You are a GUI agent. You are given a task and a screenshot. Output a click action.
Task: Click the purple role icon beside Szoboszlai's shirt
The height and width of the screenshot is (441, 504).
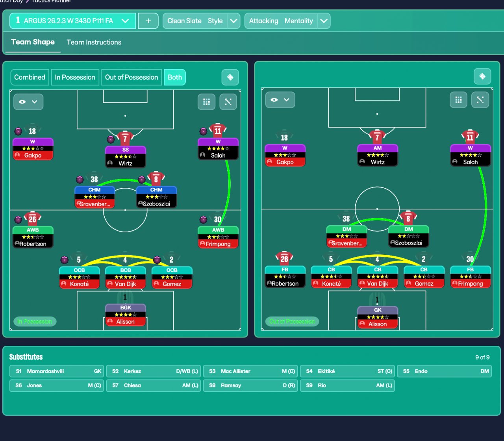[x=142, y=180]
